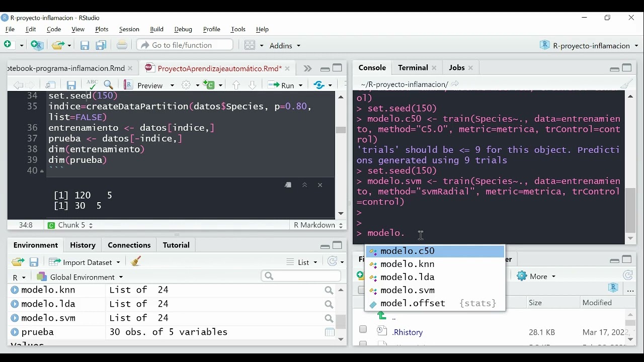Run spell check (ABC) on document
The width and height of the screenshot is (644, 362).
tap(92, 84)
